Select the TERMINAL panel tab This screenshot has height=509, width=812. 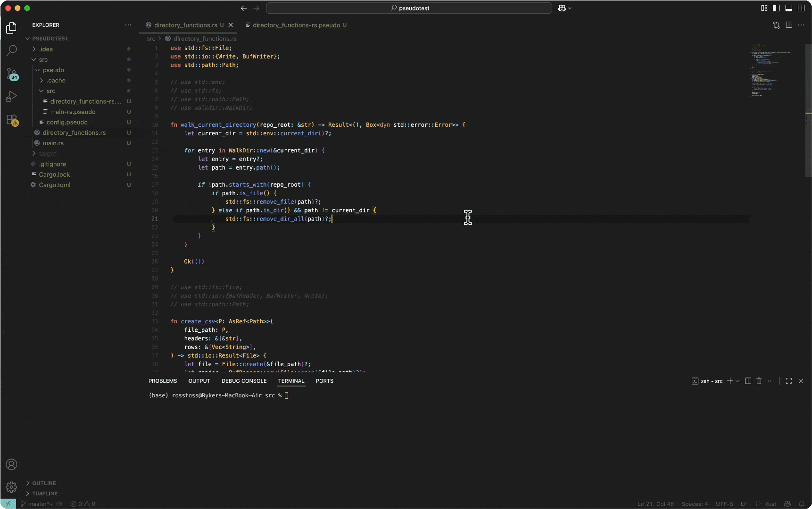(291, 381)
